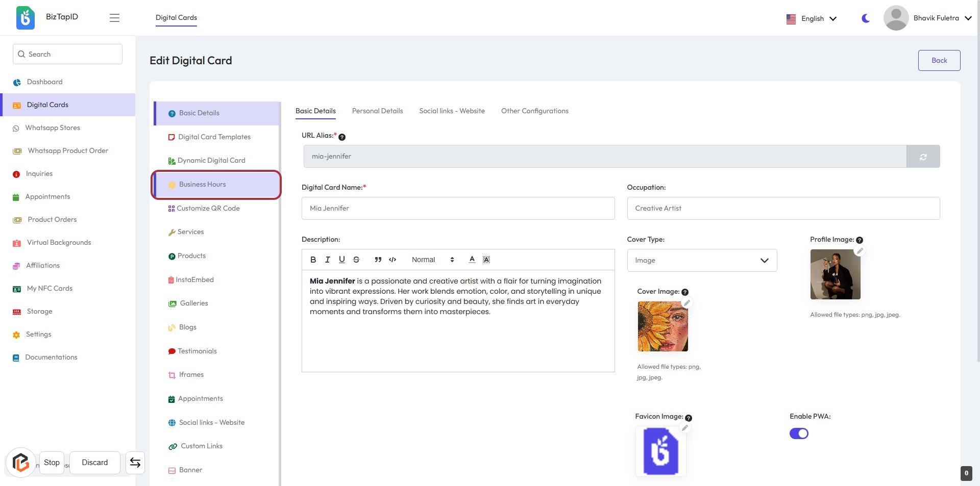Click the Back button

pyautogui.click(x=939, y=60)
